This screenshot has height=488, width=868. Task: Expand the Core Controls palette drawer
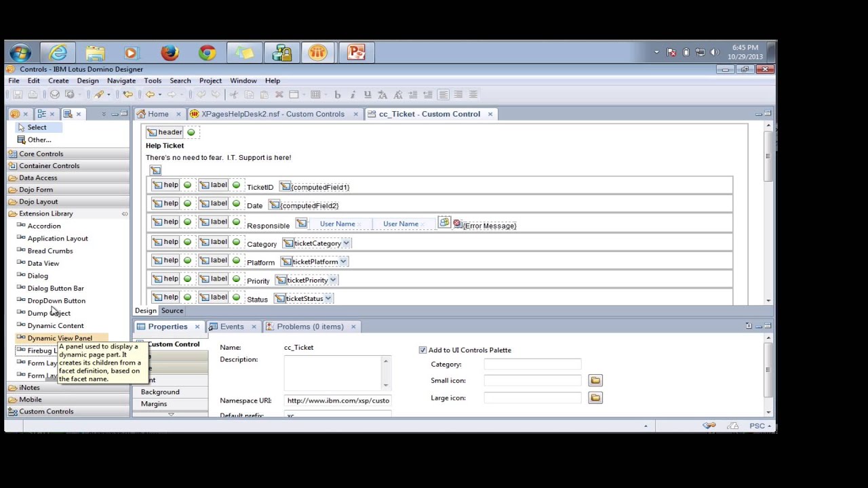pyautogui.click(x=68, y=154)
